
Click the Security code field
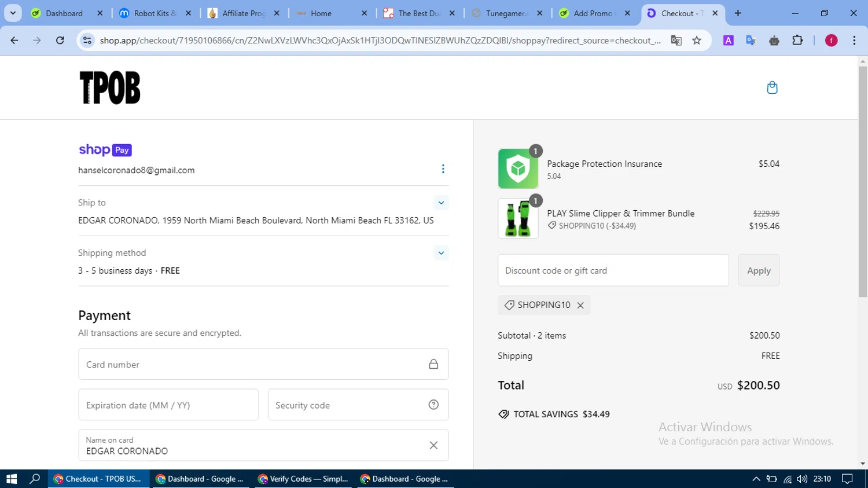(358, 405)
